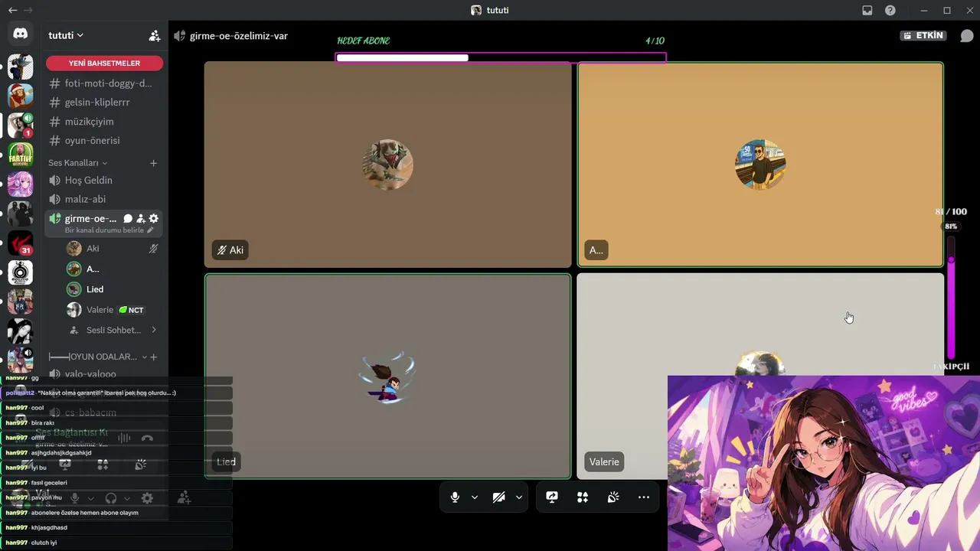
Task: Go back using the title bar arrow
Action: pos(12,10)
